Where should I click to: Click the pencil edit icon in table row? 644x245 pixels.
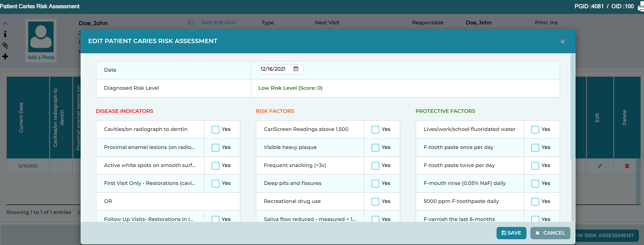[x=600, y=166]
